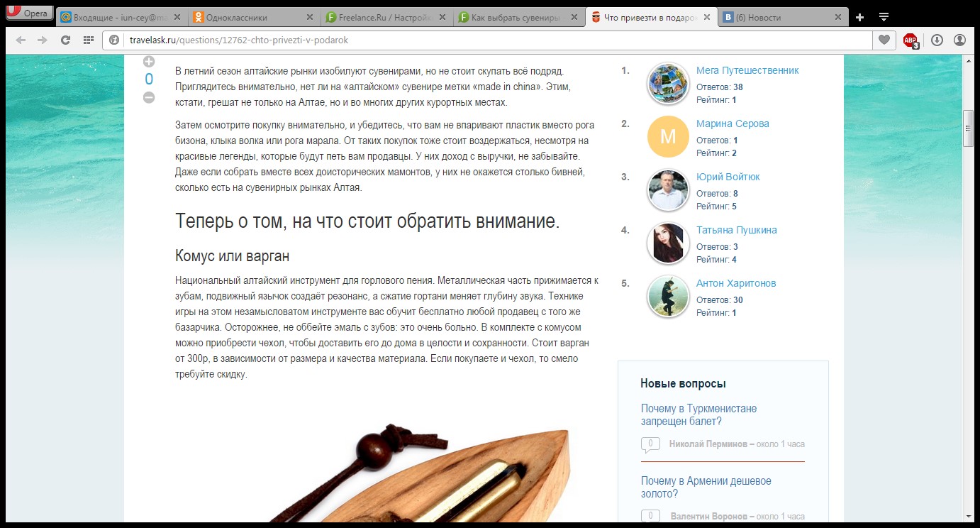Upvote the answer with plus icon
This screenshot has width=980, height=528.
(x=149, y=61)
